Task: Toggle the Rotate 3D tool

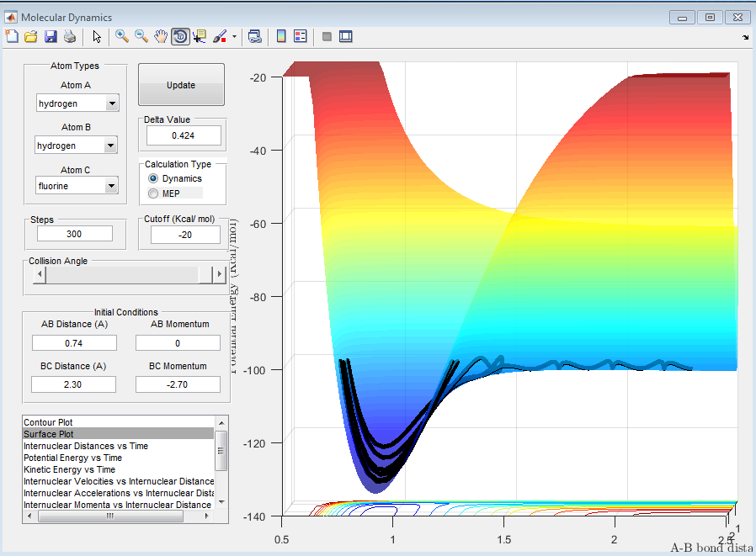Action: (180, 36)
